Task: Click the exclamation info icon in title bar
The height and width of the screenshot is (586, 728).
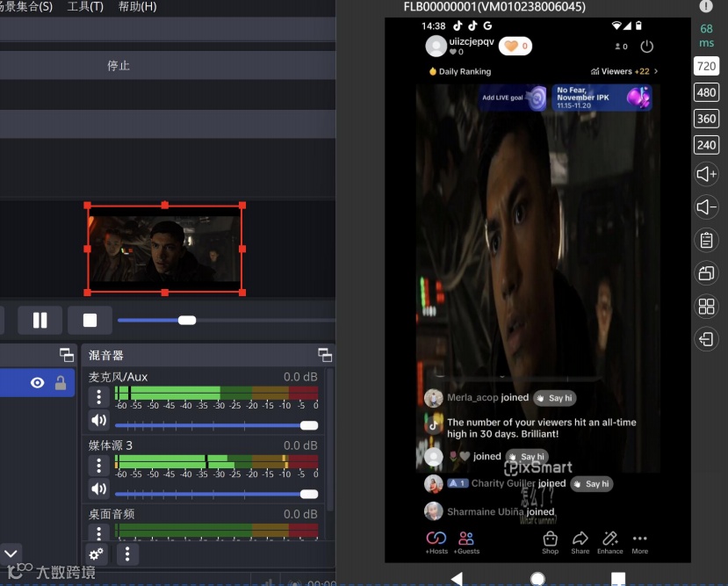Action: click(706, 6)
